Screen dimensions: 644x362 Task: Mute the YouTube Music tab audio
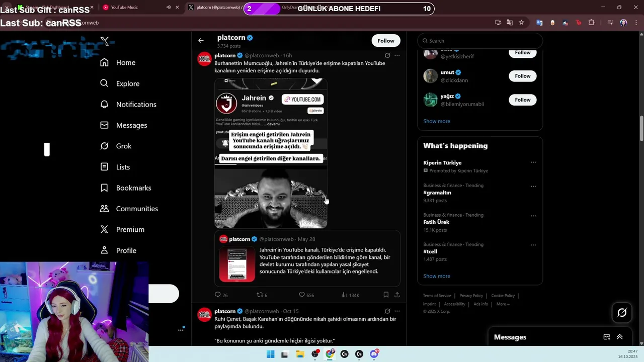pos(169,8)
